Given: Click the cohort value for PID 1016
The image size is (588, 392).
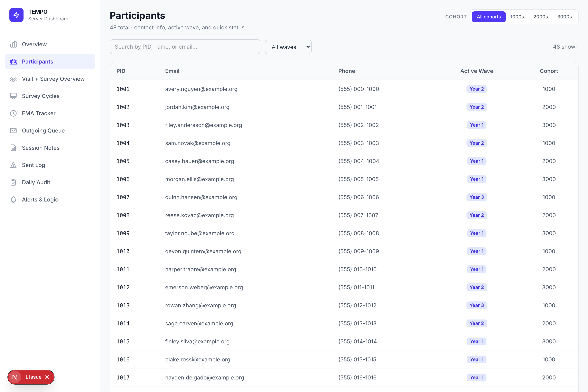Looking at the screenshot, I should 549,359.
